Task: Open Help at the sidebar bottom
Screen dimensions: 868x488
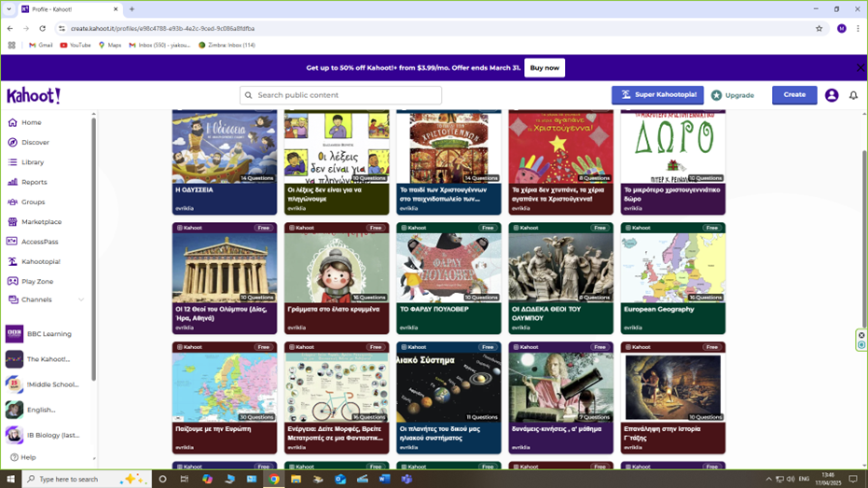Action: click(x=23, y=457)
